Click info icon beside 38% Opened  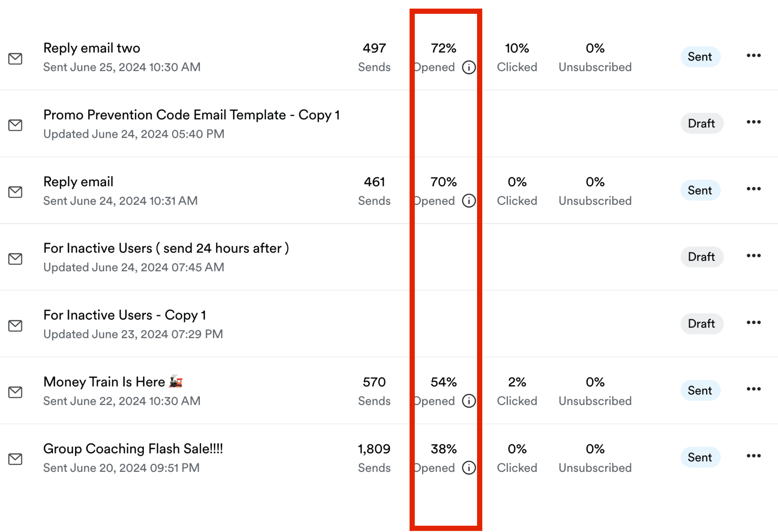(469, 468)
